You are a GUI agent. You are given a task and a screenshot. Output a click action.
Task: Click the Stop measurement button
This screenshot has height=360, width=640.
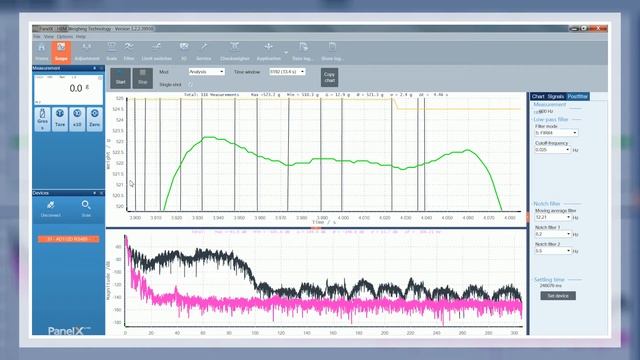(142, 78)
